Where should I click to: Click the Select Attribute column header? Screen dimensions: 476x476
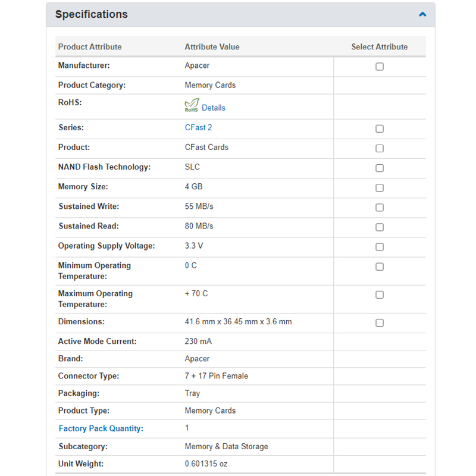[379, 47]
